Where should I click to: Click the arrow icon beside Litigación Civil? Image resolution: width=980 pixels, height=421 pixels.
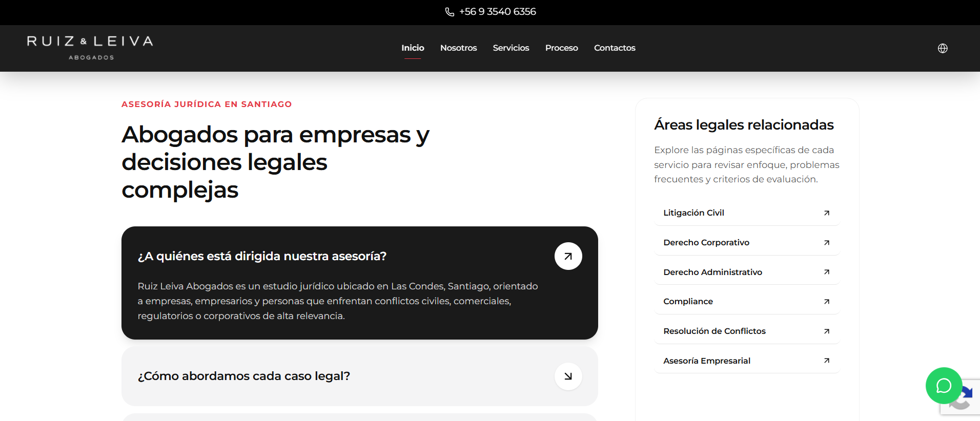(826, 213)
